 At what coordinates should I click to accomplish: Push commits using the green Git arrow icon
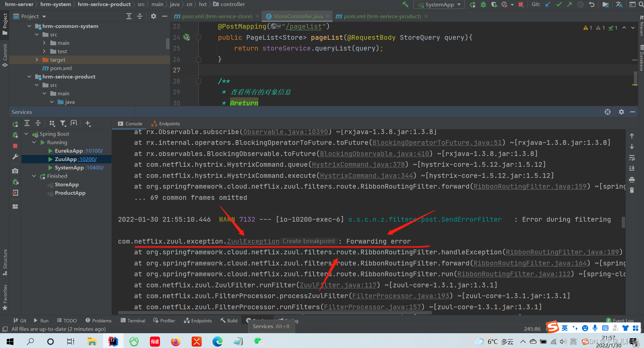coord(570,4)
